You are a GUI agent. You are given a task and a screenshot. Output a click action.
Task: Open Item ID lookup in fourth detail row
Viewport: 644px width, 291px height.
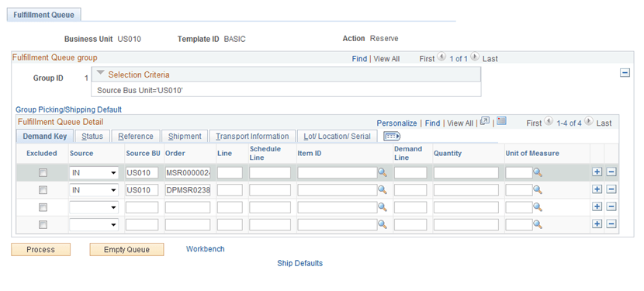click(383, 224)
